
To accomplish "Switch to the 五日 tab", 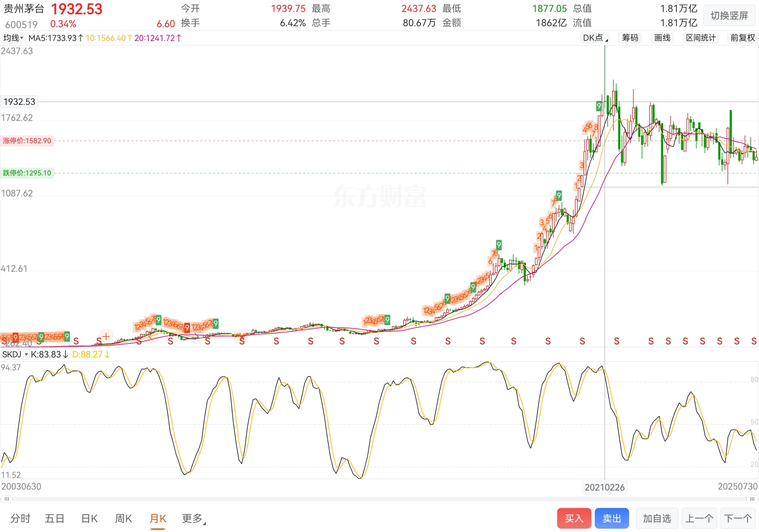I will click(x=54, y=519).
